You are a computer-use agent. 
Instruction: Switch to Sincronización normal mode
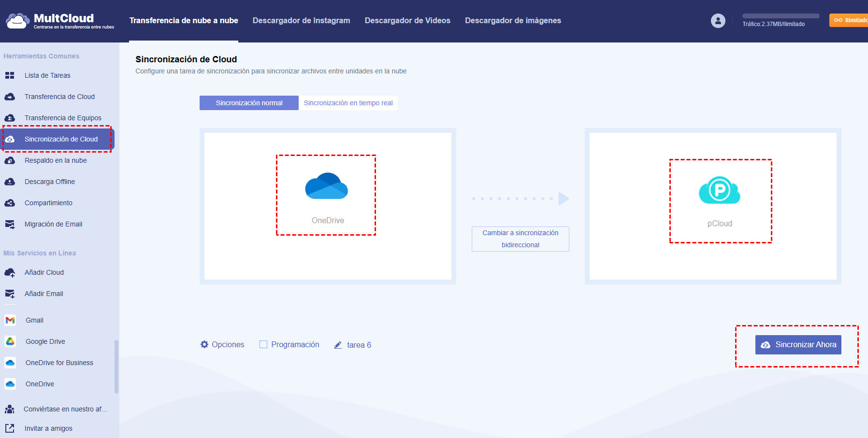(249, 103)
